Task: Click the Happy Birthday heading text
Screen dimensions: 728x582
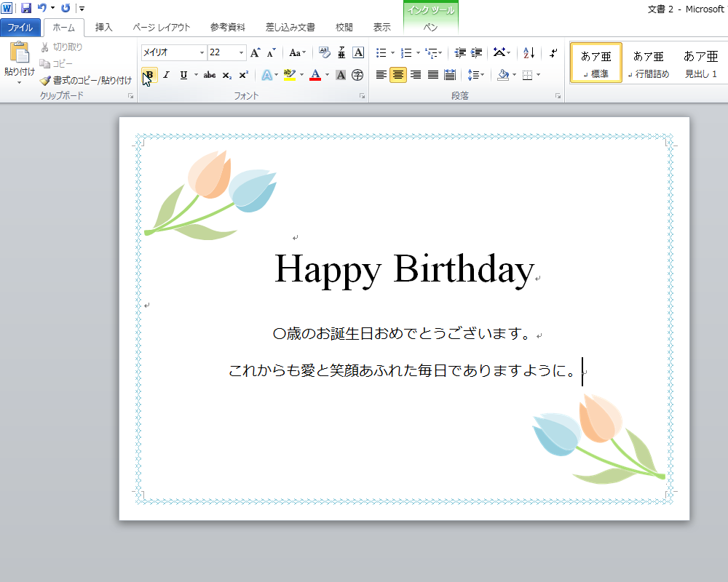Action: (403, 269)
